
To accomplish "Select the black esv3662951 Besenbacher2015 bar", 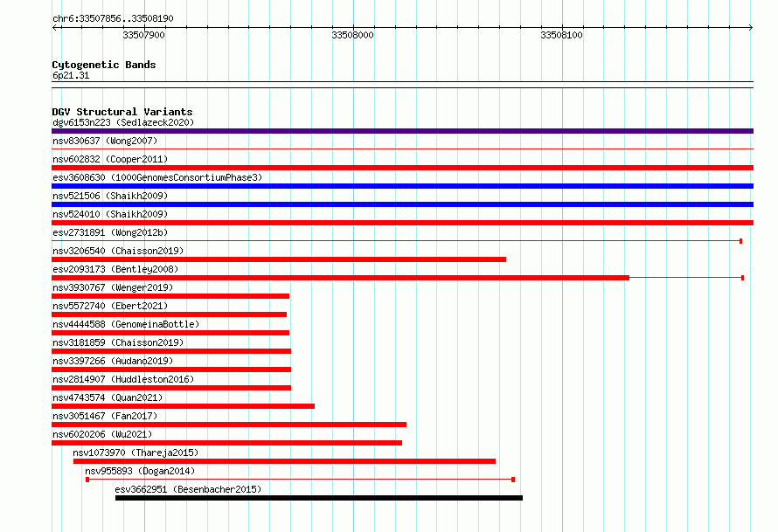I will tap(319, 498).
